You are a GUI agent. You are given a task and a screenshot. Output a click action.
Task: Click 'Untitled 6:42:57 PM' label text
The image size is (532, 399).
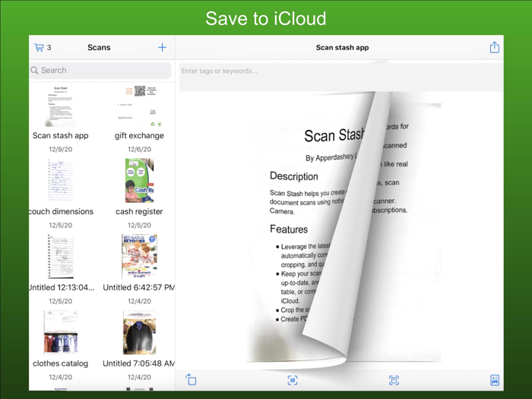pos(139,287)
